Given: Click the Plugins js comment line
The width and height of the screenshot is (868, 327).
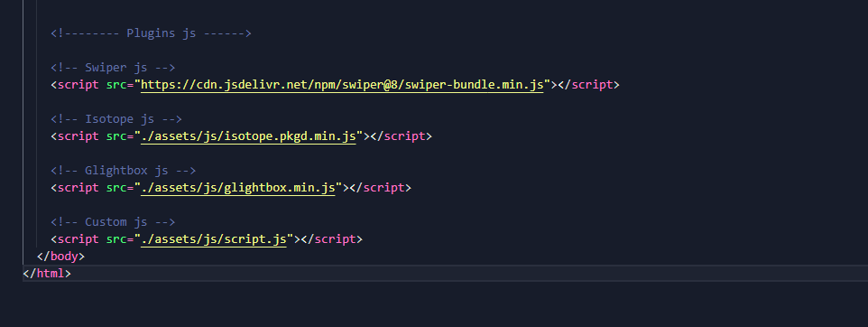Looking at the screenshot, I should 151,33.
